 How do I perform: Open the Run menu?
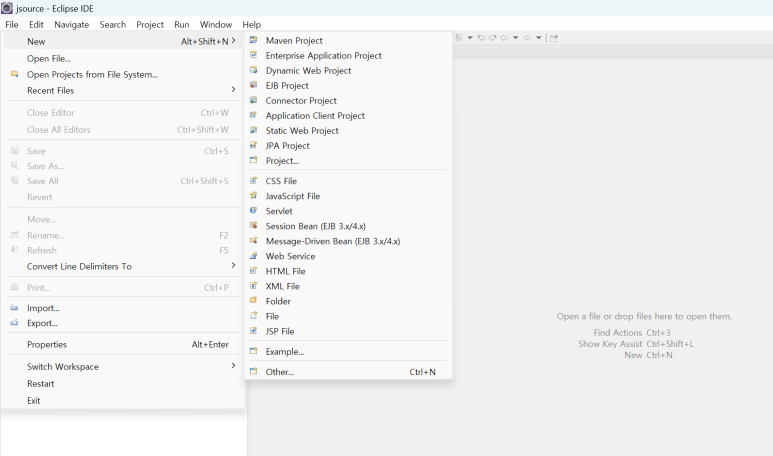[181, 25]
